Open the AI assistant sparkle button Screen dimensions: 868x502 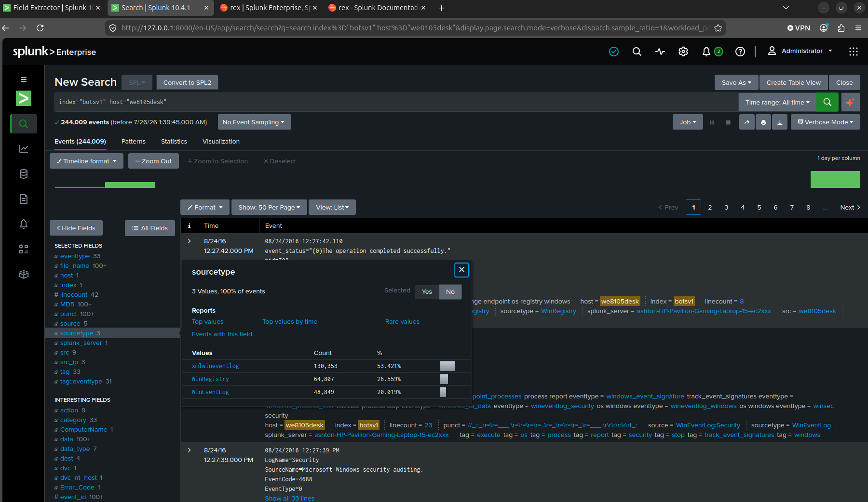pyautogui.click(x=851, y=102)
